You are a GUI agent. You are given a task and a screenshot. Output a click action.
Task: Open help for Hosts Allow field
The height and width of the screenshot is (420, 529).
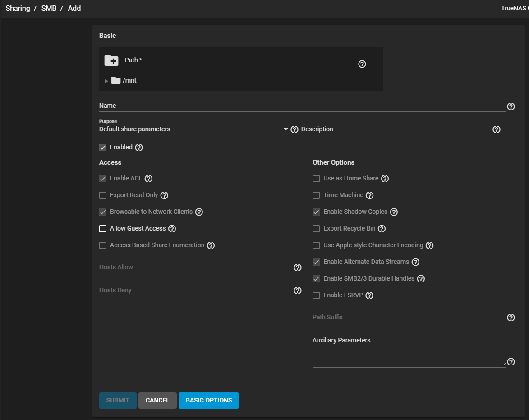(x=297, y=268)
